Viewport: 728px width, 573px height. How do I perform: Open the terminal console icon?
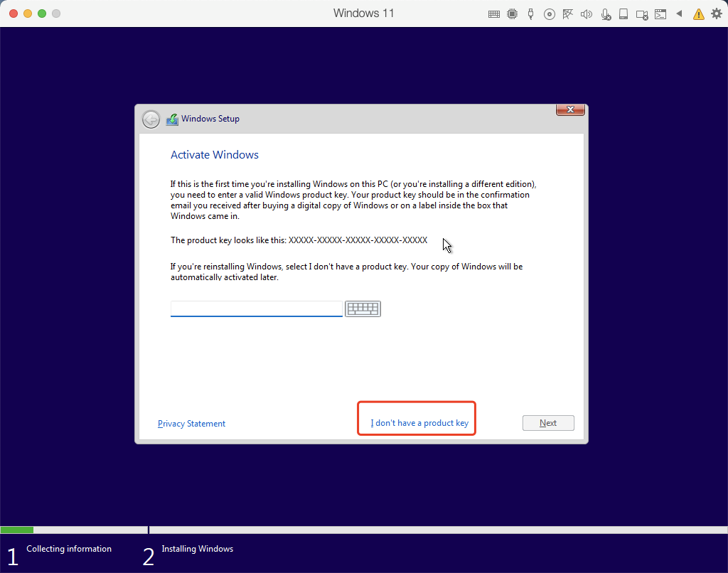click(660, 14)
